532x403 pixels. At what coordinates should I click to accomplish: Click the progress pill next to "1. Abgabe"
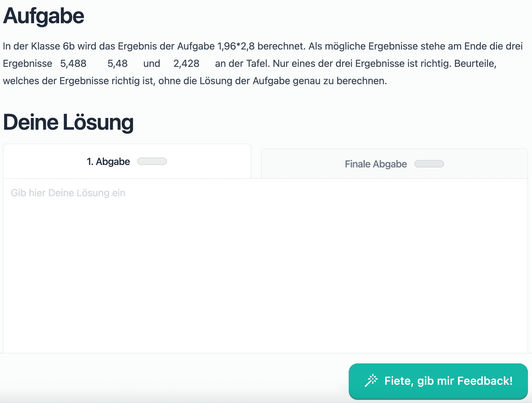[x=152, y=162]
